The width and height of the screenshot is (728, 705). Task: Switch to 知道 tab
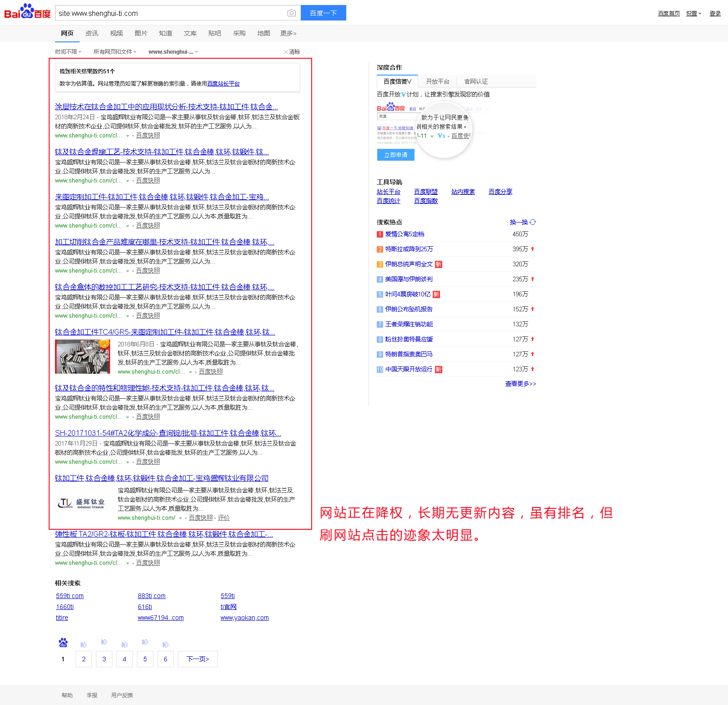coord(166,33)
